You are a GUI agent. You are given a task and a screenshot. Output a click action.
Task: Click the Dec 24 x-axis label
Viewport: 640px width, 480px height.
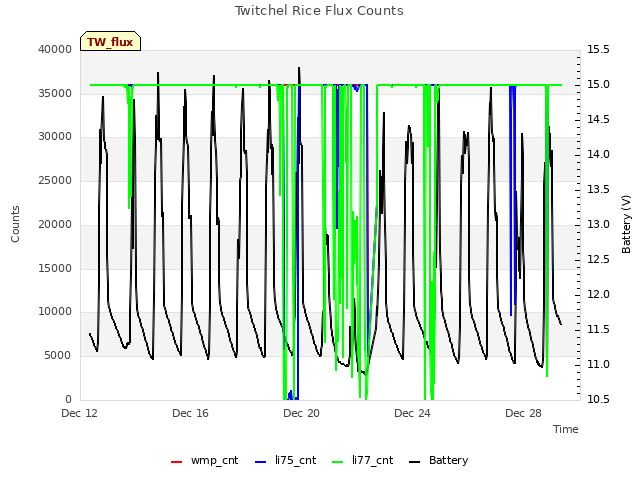tap(413, 413)
